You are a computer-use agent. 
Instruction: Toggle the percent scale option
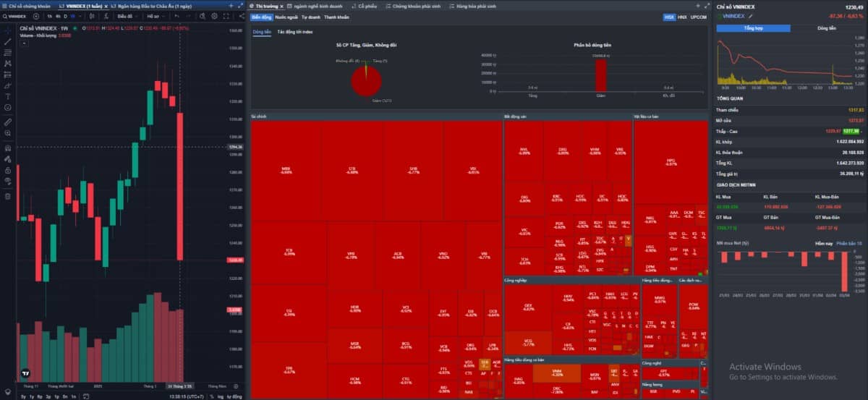click(213, 396)
